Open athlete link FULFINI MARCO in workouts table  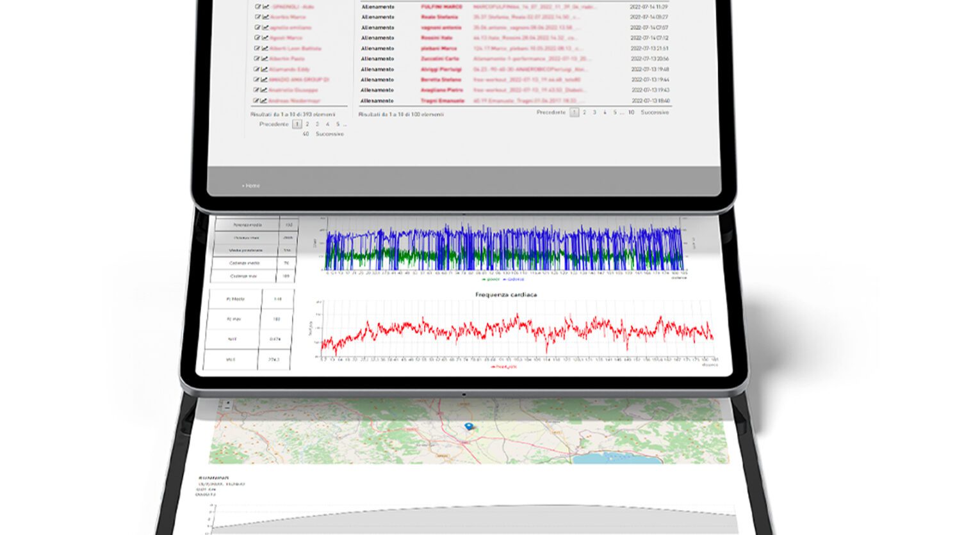441,7
